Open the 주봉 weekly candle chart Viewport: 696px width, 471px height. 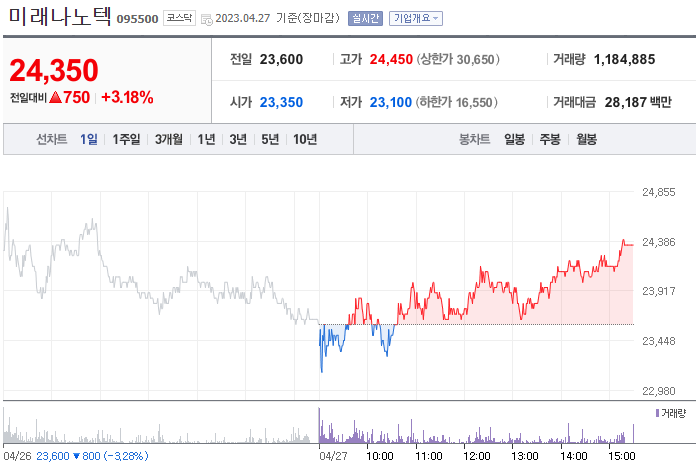(550, 139)
